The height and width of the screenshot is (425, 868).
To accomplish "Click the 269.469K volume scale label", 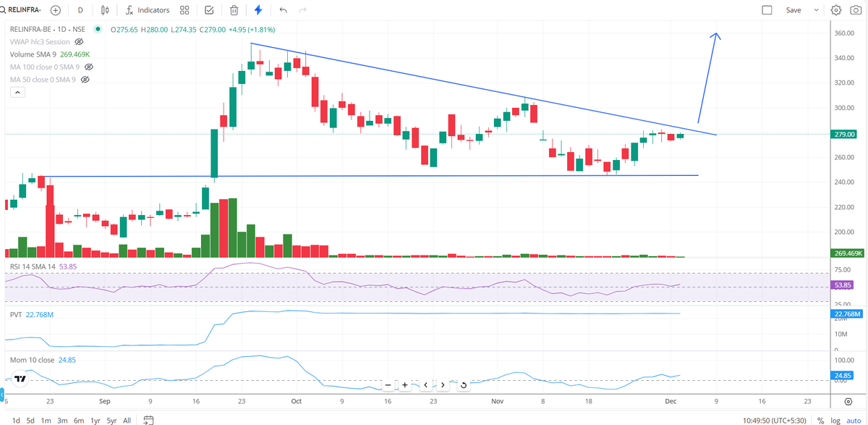I will point(846,253).
